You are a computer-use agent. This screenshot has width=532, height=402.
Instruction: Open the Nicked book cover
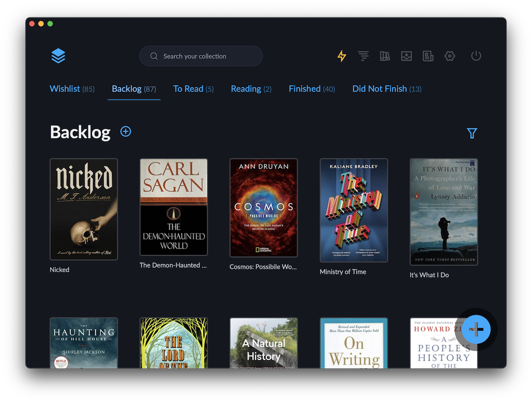pos(84,209)
